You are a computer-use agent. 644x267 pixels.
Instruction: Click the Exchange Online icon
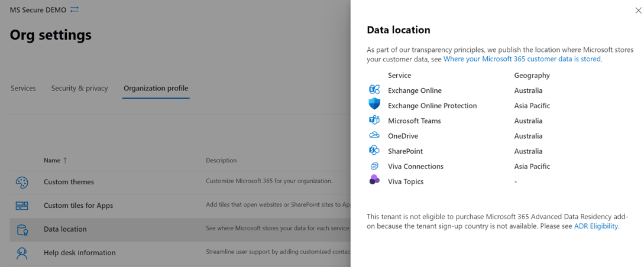374,90
